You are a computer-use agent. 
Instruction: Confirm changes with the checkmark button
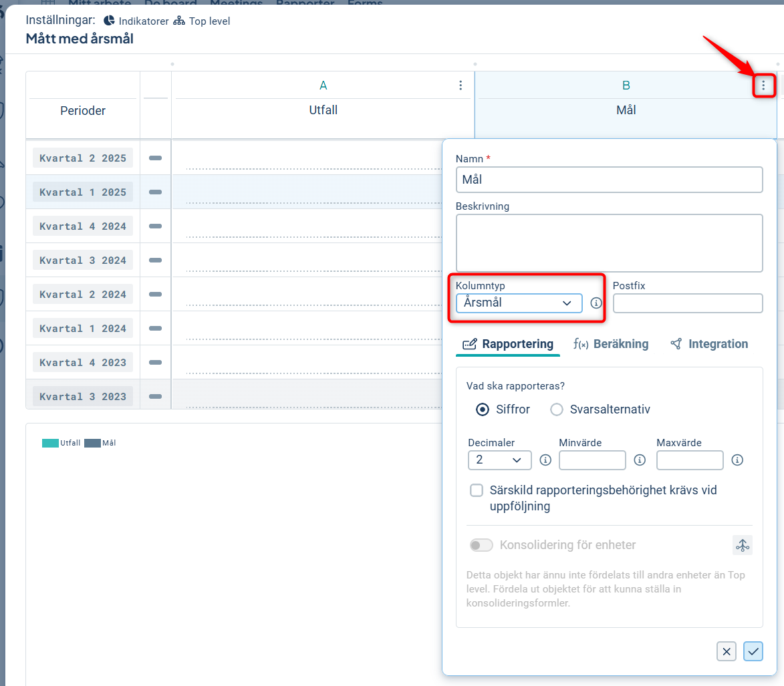coord(753,651)
